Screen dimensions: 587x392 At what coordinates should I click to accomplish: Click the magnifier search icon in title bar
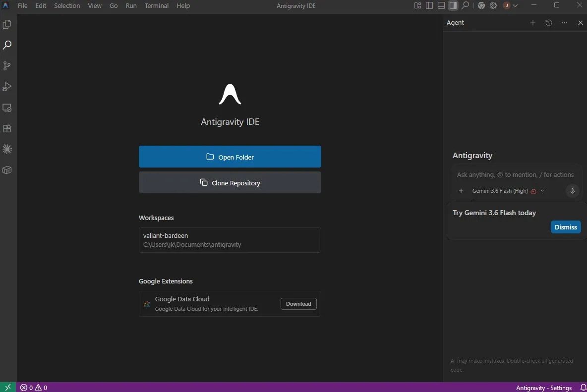pos(466,5)
